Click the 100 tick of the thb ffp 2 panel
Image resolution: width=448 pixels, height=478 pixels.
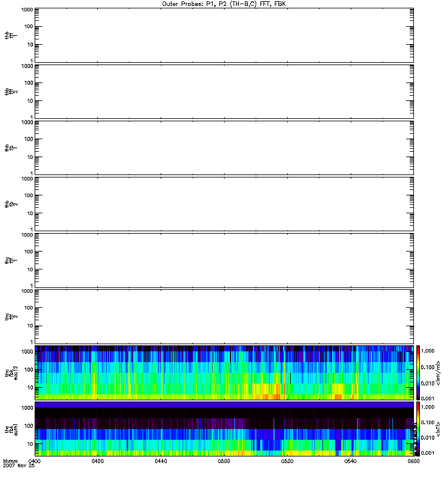(x=29, y=195)
